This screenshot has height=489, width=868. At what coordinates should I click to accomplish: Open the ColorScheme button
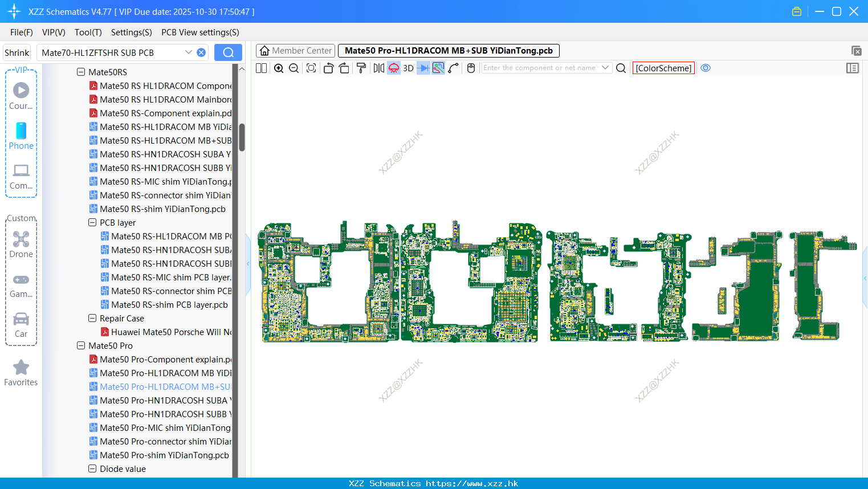(x=663, y=68)
